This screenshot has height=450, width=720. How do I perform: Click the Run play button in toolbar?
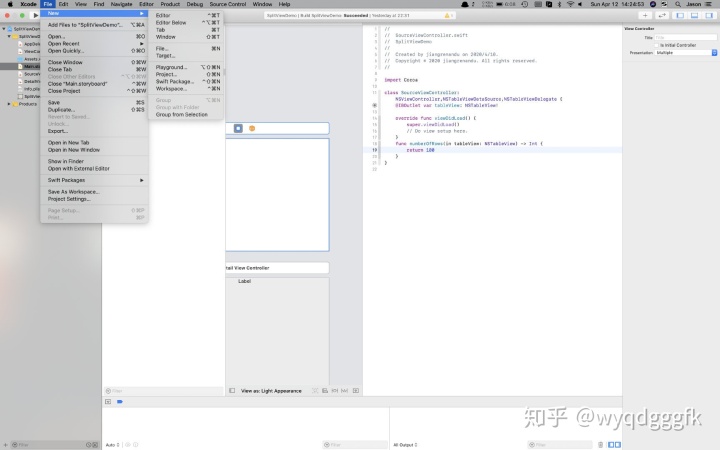coord(35,15)
